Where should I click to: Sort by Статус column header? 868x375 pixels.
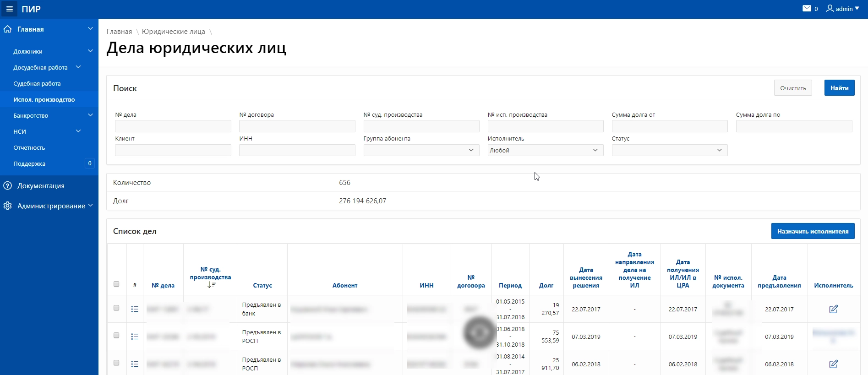(x=262, y=285)
